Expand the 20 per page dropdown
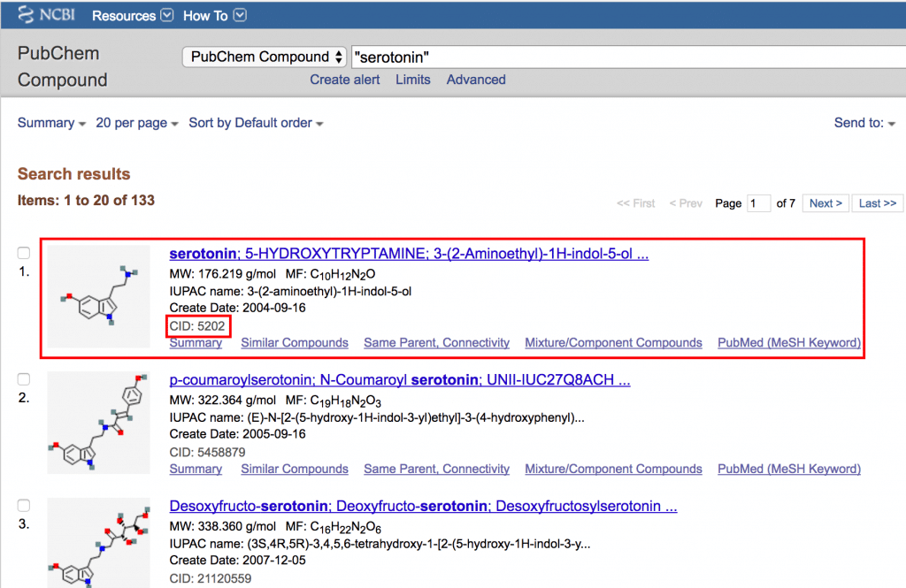906x588 pixels. (137, 123)
